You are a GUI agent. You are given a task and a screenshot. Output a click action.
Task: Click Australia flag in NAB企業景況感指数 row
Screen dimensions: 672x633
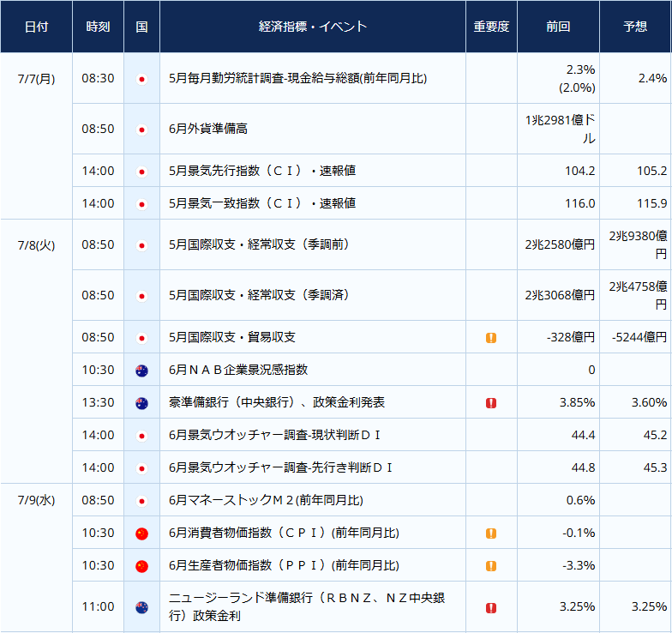pyautogui.click(x=142, y=371)
